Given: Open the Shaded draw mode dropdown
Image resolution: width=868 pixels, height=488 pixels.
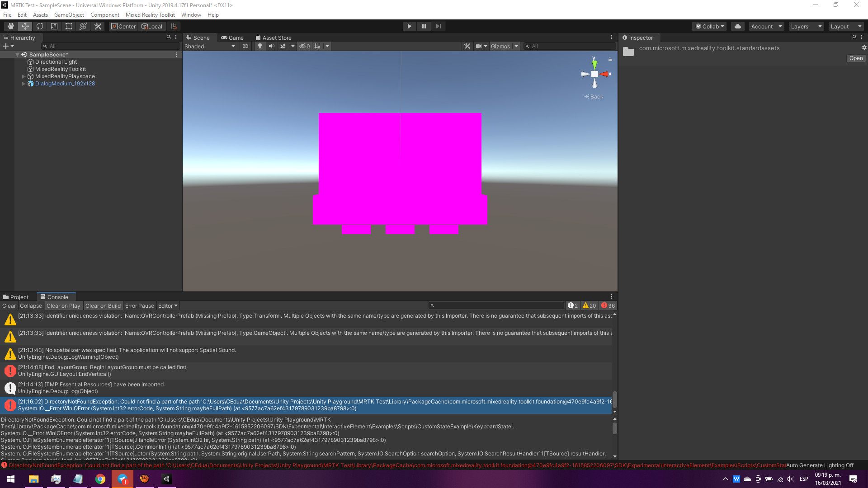Looking at the screenshot, I should click(209, 46).
